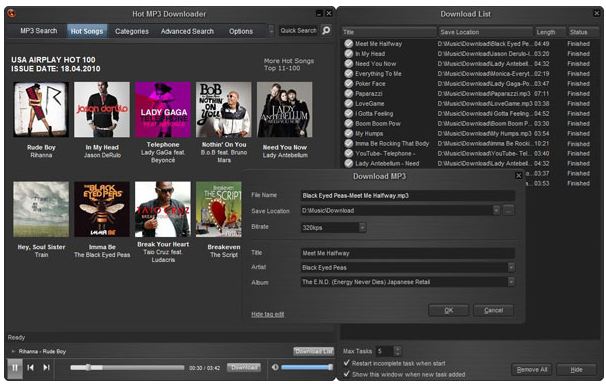Screen dimensions: 606x384
Task: Switch to the MP3 Search tab
Action: 39,31
